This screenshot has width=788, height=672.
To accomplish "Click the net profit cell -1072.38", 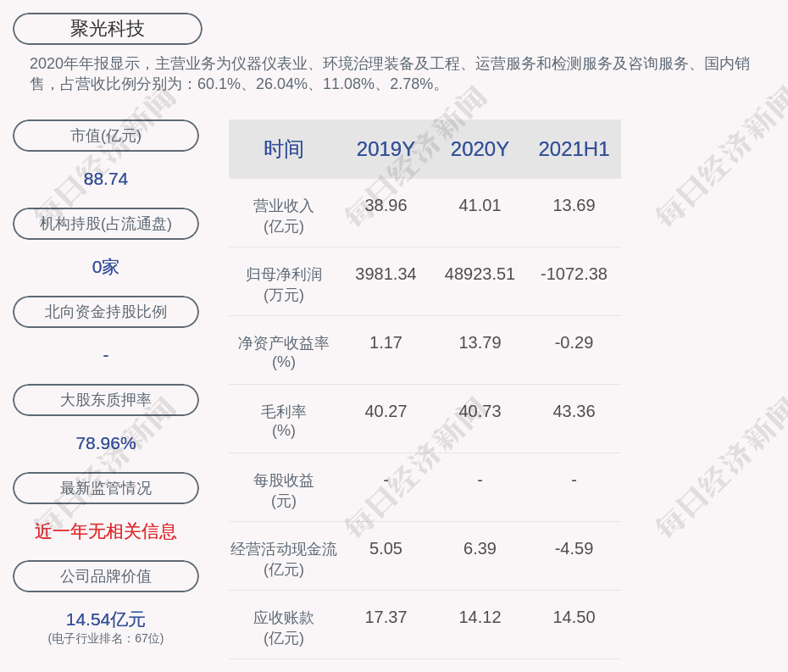I will pyautogui.click(x=574, y=274).
